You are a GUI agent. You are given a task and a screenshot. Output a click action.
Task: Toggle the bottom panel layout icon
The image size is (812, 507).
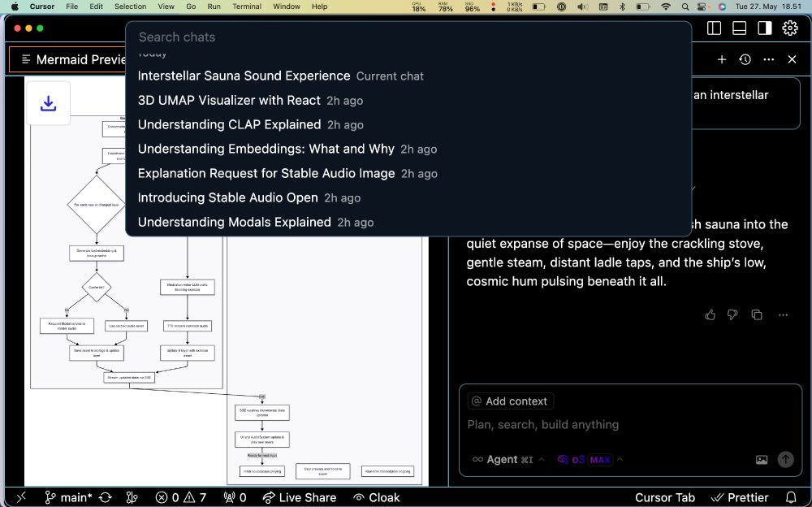740,28
